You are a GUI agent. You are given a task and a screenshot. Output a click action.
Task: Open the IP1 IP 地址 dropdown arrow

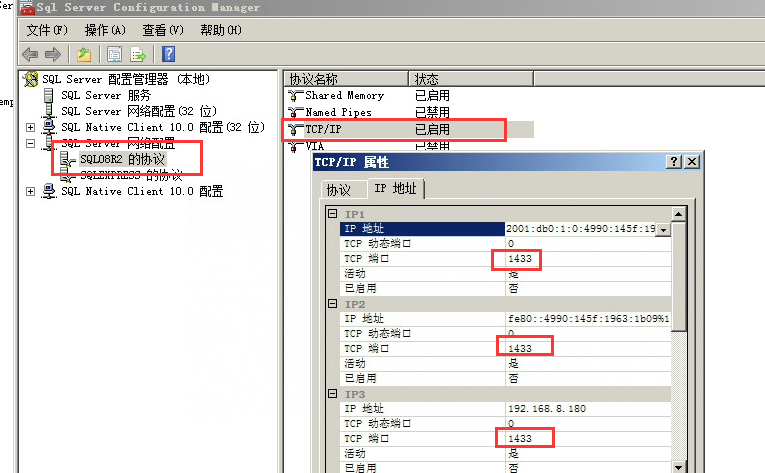point(663,229)
